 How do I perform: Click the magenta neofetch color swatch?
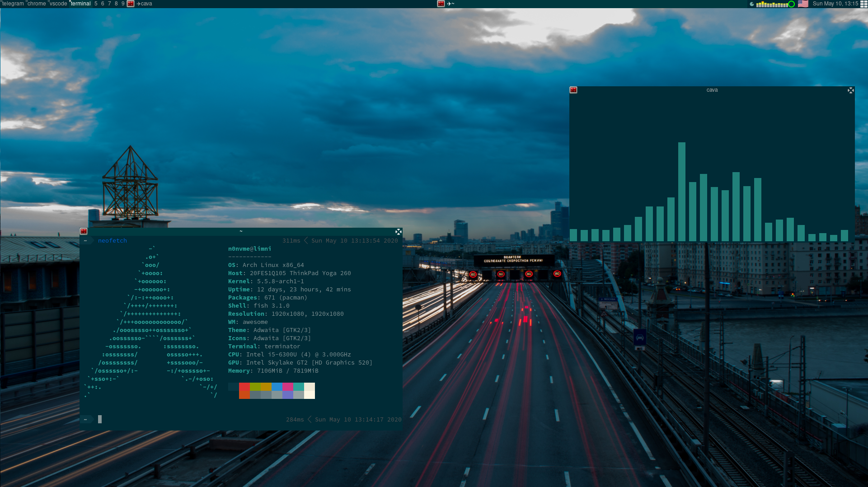288,387
